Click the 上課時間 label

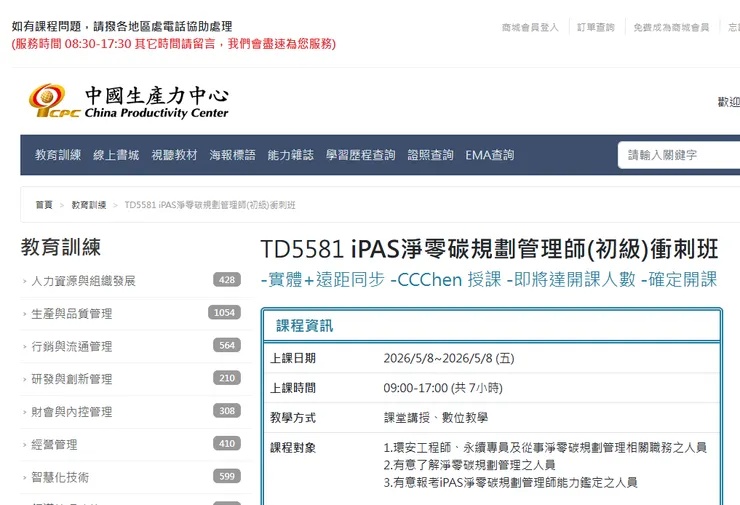tap(293, 388)
